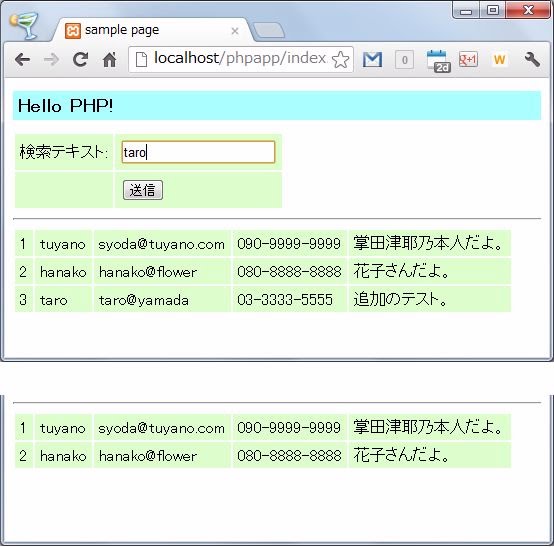Click the page document icon in the address bar
The width and height of the screenshot is (554, 547).
(141, 59)
